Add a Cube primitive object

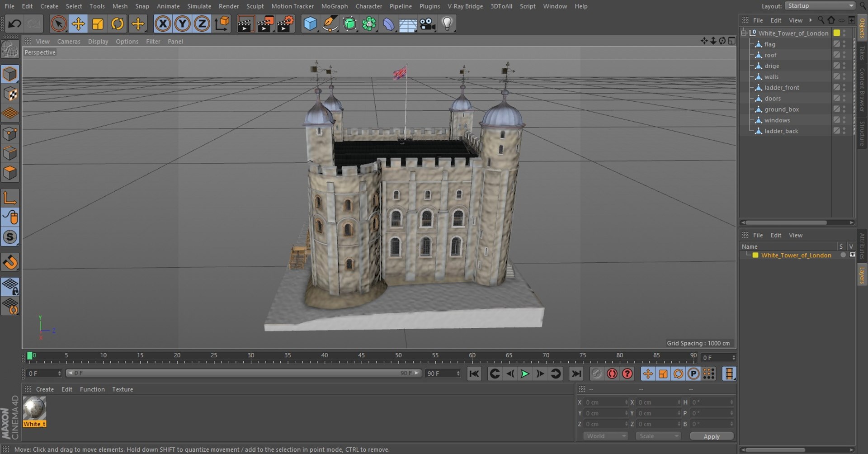pyautogui.click(x=310, y=24)
